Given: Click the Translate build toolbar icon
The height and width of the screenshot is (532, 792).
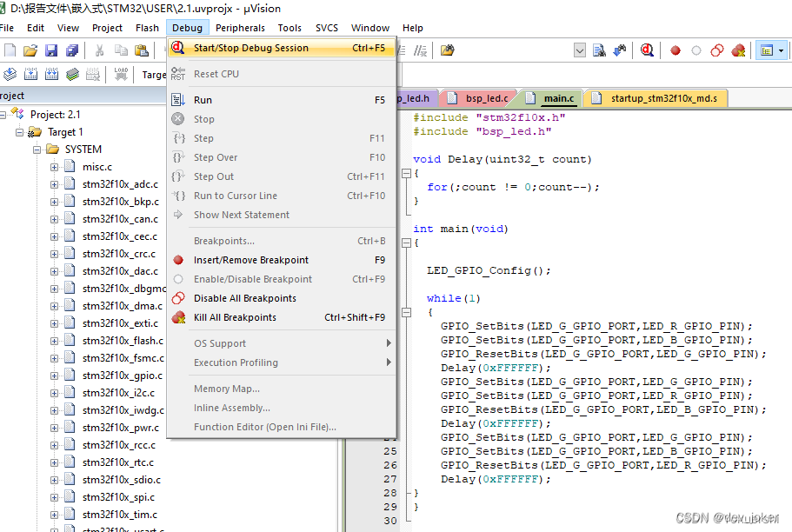Looking at the screenshot, I should tap(10, 75).
